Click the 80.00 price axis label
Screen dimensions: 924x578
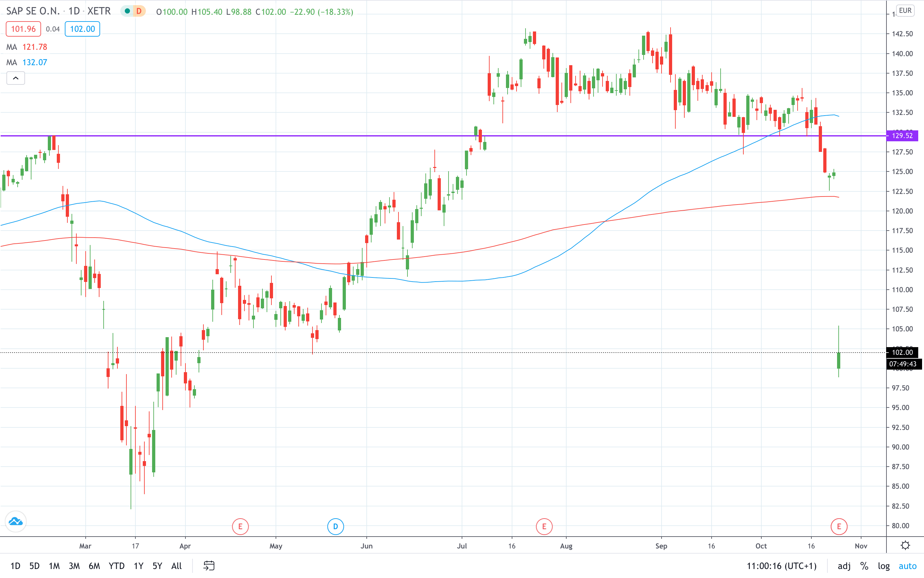point(900,526)
